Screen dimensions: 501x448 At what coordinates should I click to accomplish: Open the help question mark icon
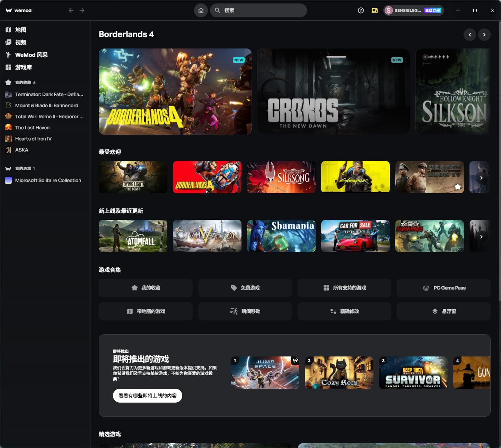pyautogui.click(x=361, y=10)
